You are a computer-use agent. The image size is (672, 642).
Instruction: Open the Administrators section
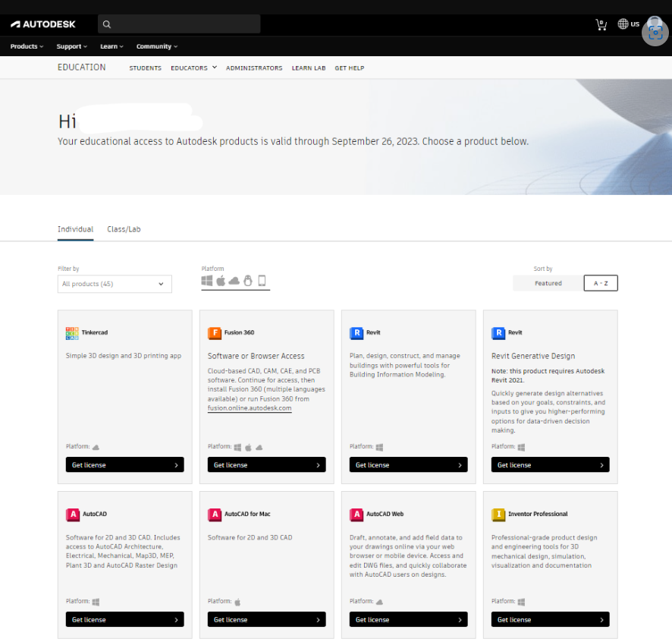tap(254, 68)
